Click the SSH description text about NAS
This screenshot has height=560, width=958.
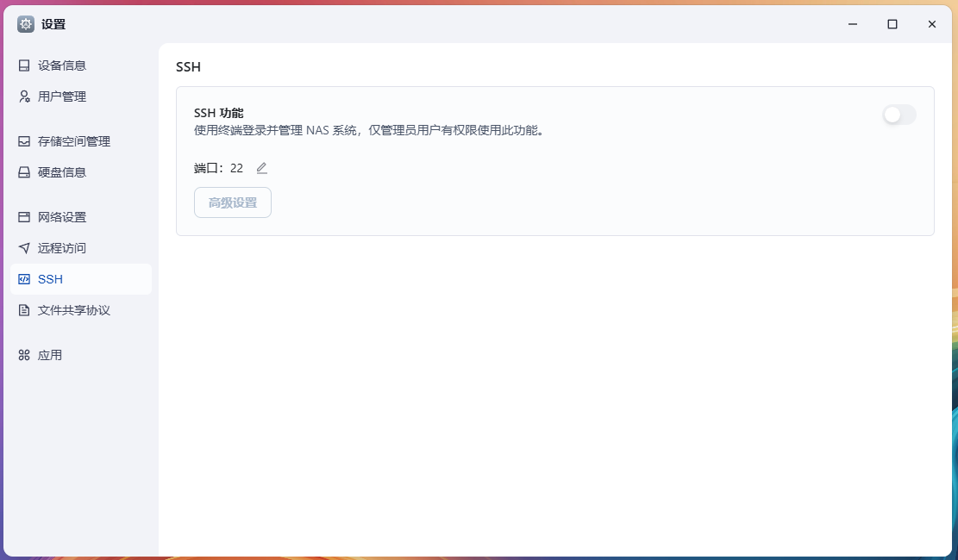click(369, 130)
